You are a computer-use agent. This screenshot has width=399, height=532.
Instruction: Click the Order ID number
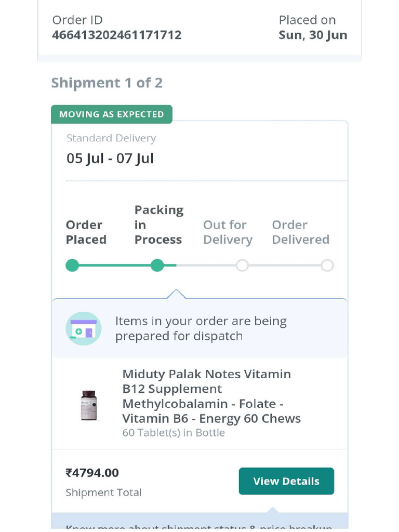click(x=116, y=35)
